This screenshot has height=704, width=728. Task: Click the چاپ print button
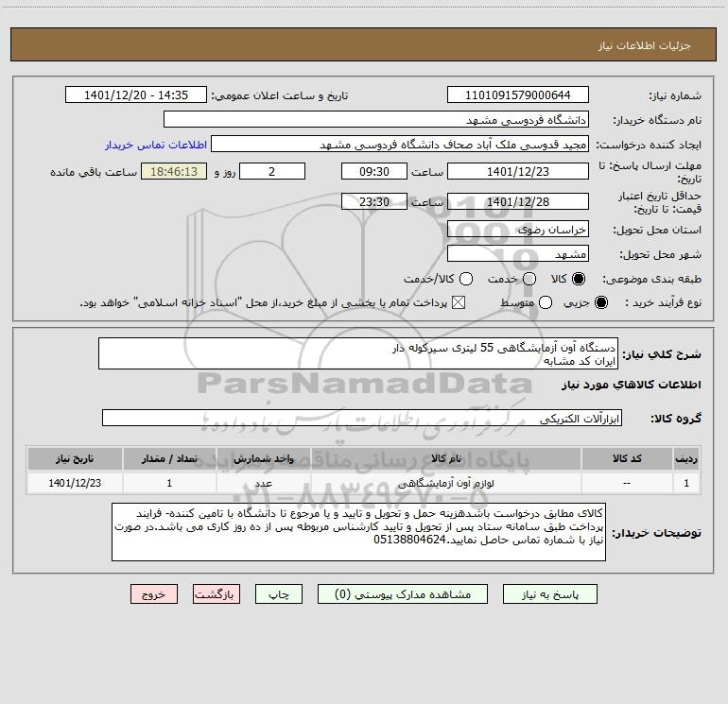pos(279,594)
